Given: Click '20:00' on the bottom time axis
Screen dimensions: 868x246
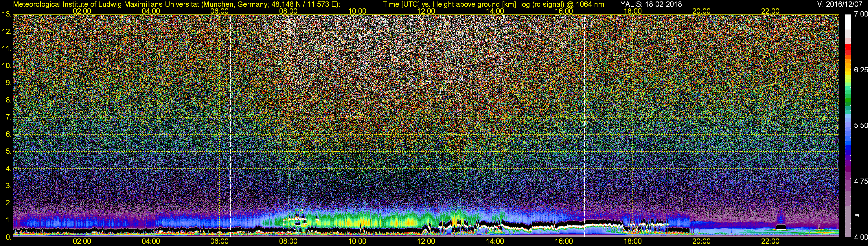Looking at the screenshot, I should tap(702, 241).
